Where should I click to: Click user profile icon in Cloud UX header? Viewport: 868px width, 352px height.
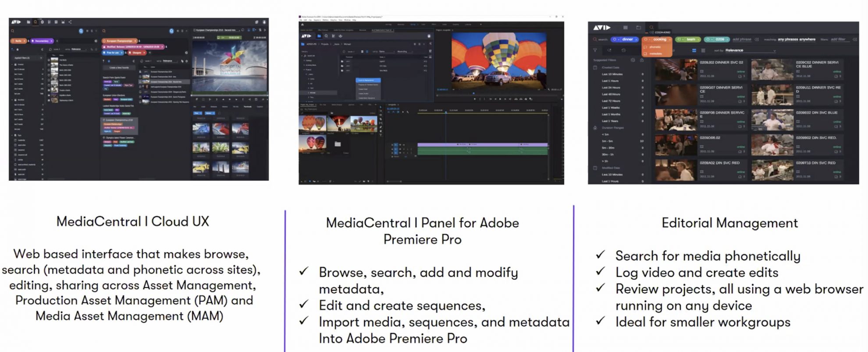pos(264,22)
